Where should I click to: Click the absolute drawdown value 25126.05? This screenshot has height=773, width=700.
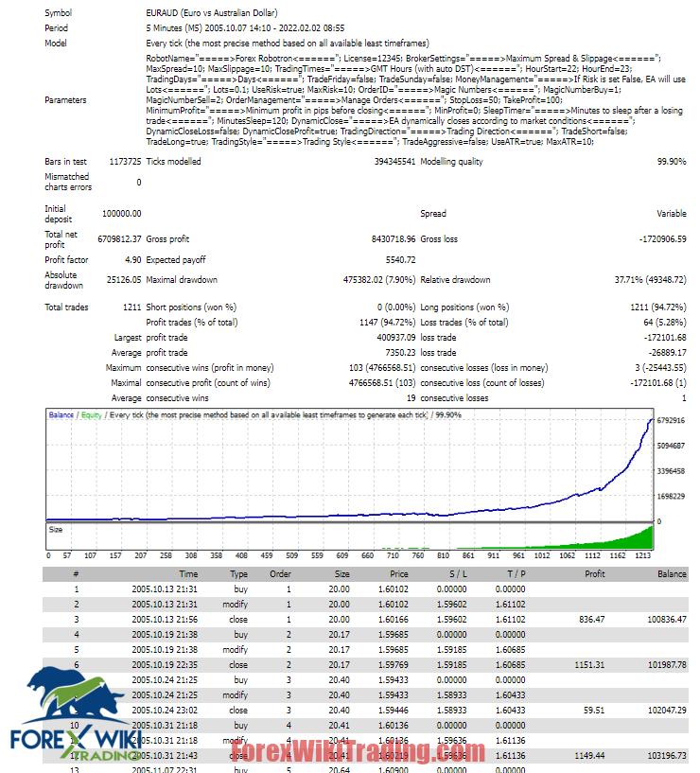tap(124, 279)
